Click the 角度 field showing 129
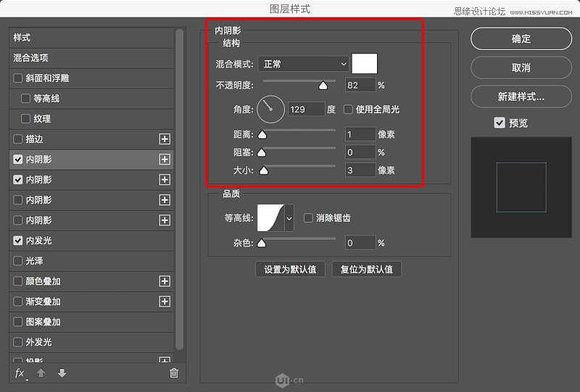Image resolution: width=580 pixels, height=392 pixels. [x=306, y=109]
